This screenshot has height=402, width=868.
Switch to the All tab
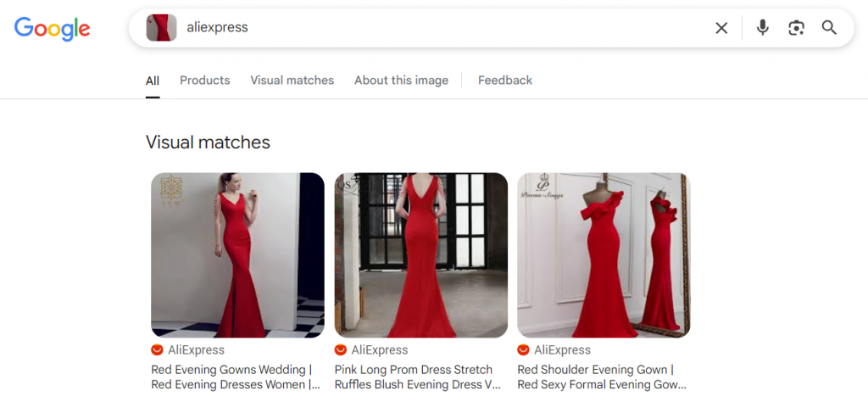tap(153, 81)
